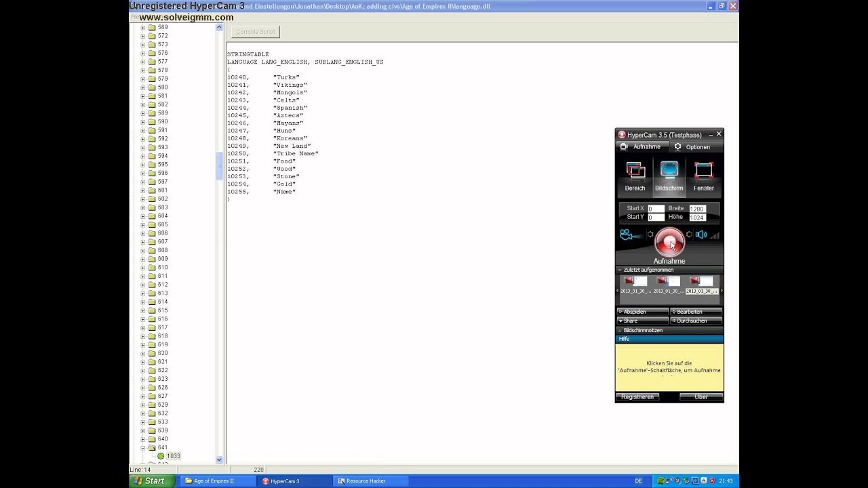Open the wireless network tray icon

[670, 481]
